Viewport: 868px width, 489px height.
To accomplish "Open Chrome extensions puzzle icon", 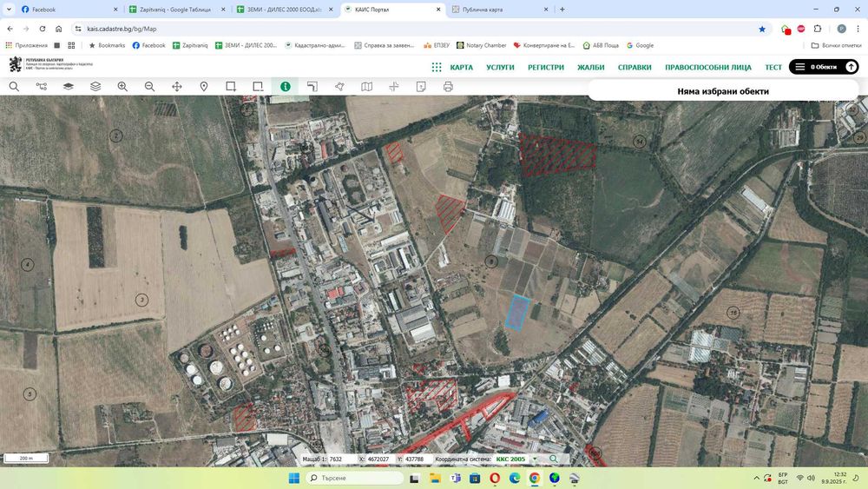I will click(817, 29).
